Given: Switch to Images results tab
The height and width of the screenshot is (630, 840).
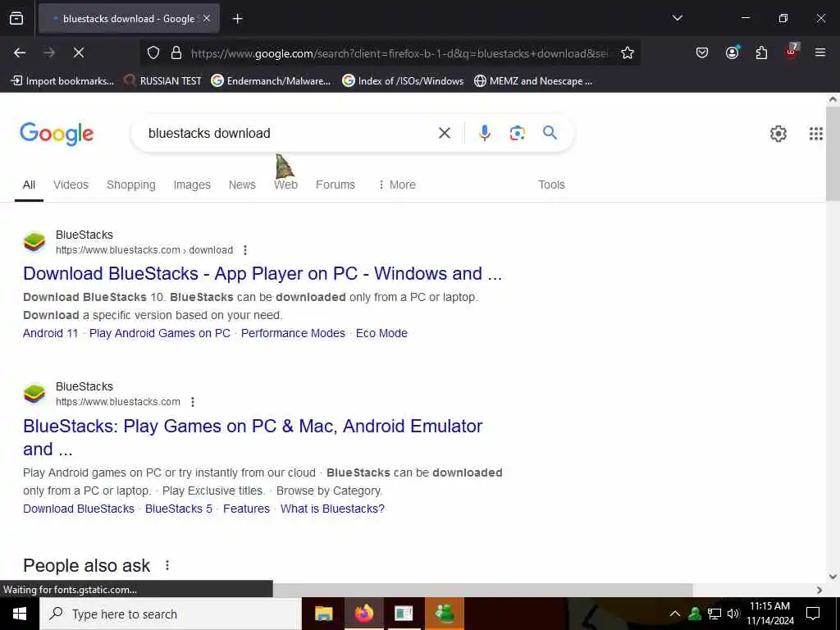Looking at the screenshot, I should tap(192, 185).
